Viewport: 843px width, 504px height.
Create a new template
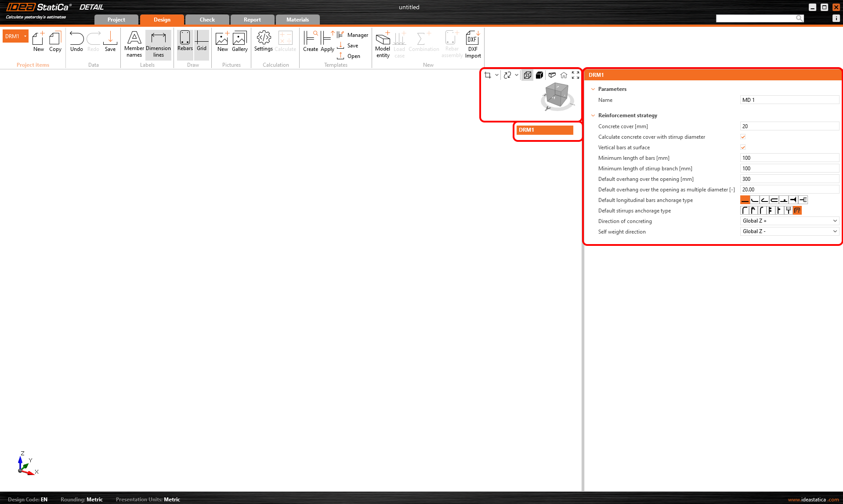[311, 41]
